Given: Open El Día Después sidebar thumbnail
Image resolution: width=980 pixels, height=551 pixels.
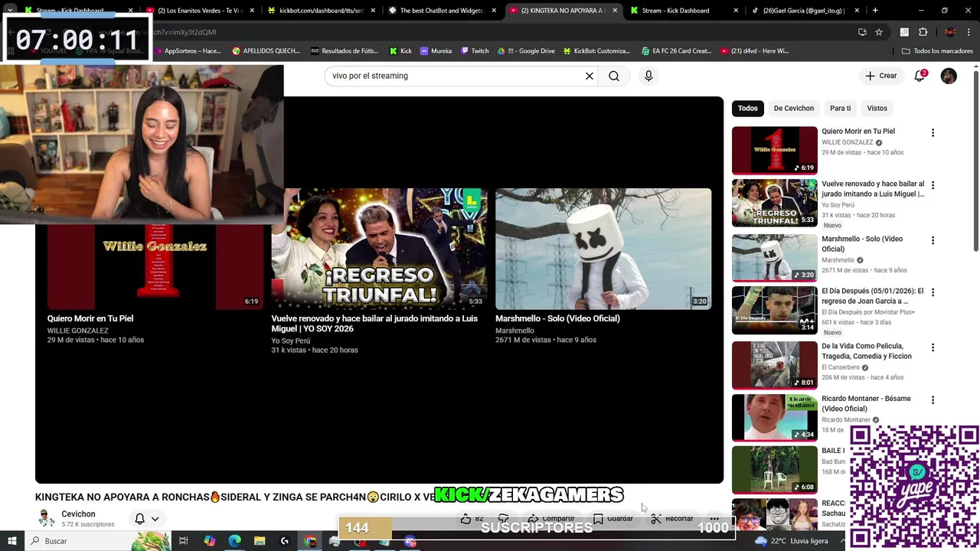Looking at the screenshot, I should [x=775, y=310].
